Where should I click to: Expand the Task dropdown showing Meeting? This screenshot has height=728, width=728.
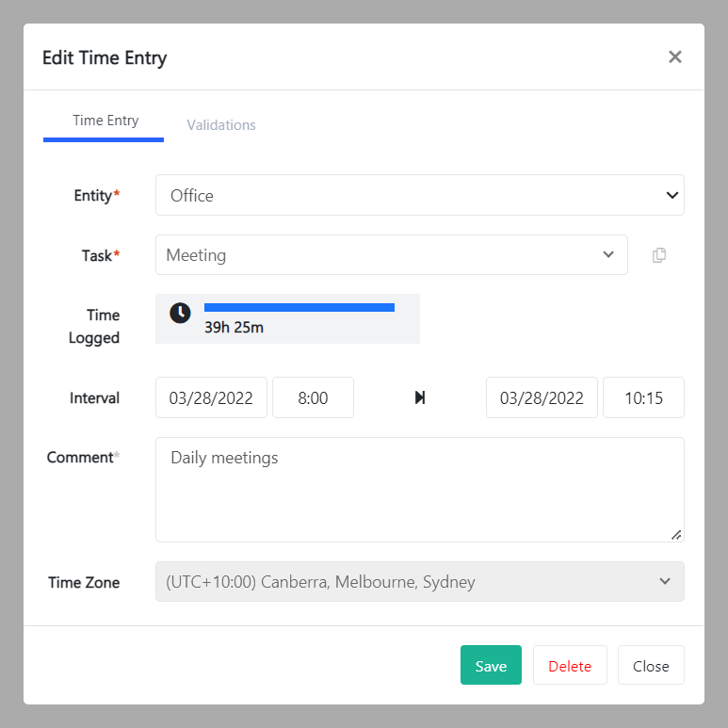(x=391, y=255)
